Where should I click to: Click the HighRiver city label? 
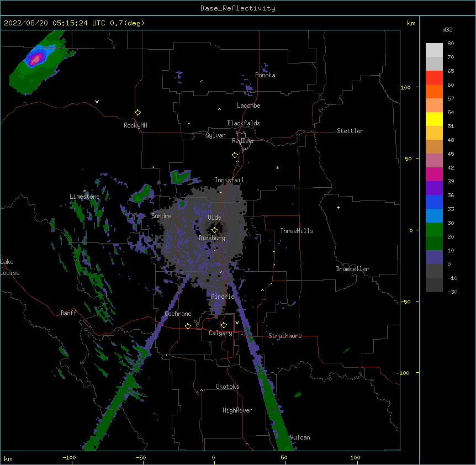[x=237, y=410]
